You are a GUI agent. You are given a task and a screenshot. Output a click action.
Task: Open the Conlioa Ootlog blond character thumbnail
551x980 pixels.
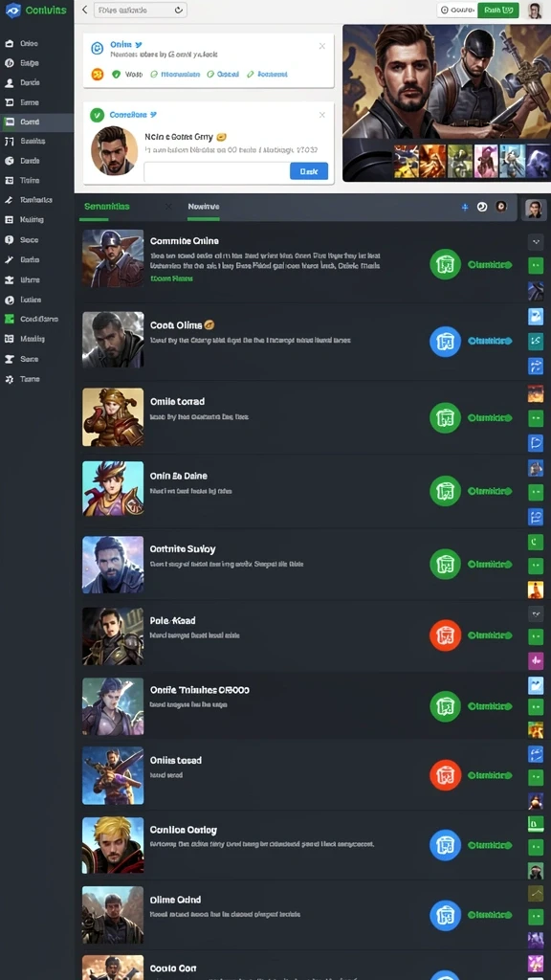113,845
